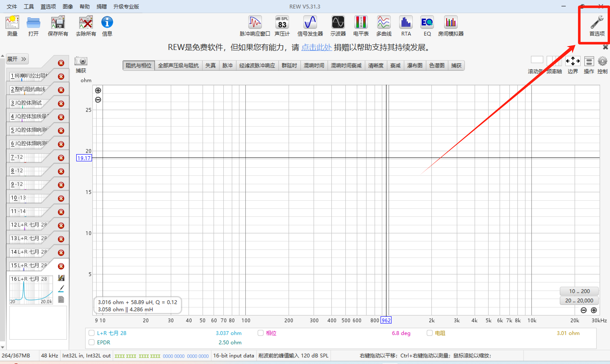Screen dimensions: 610x364
Task: Open the 工具 (Tools) menu
Action: (x=29, y=6)
